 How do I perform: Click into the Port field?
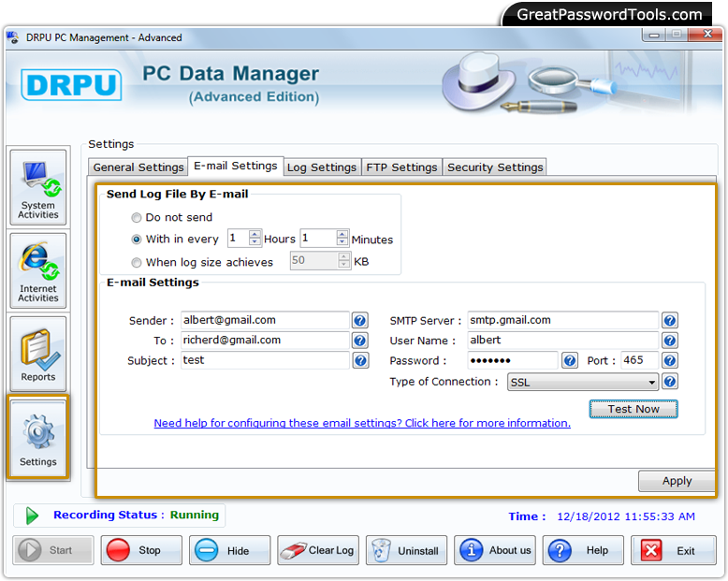pos(639,360)
